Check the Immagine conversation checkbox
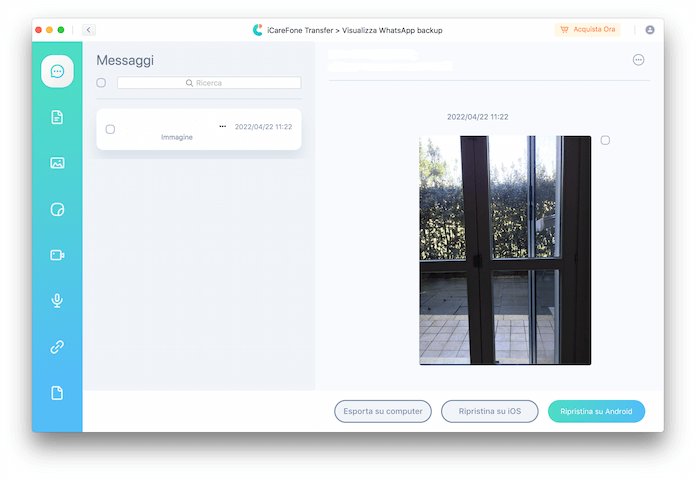Image resolution: width=696 pixels, height=478 pixels. pyautogui.click(x=110, y=129)
